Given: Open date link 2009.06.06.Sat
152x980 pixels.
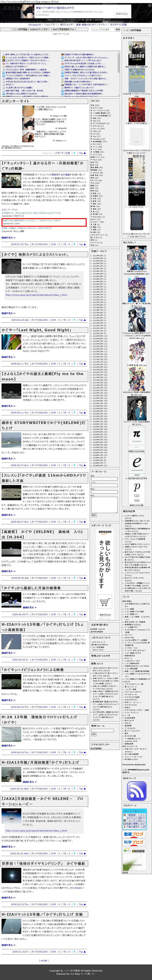Looking at the screenshot, I should (x=20, y=578).
